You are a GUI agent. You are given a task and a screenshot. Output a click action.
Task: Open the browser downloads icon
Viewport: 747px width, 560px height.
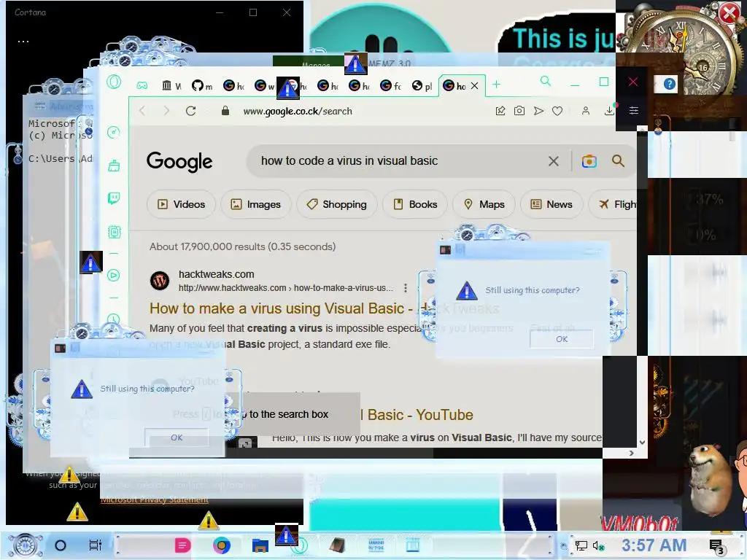[609, 111]
